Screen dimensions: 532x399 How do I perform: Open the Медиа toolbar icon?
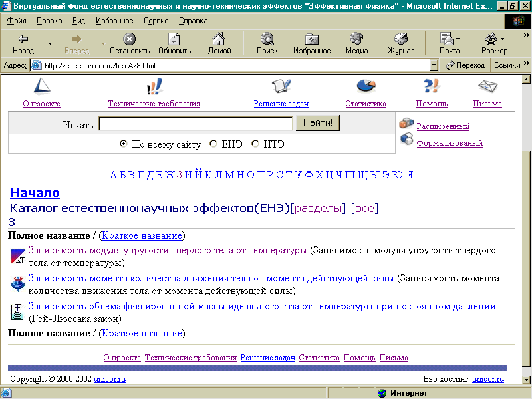coord(356,39)
